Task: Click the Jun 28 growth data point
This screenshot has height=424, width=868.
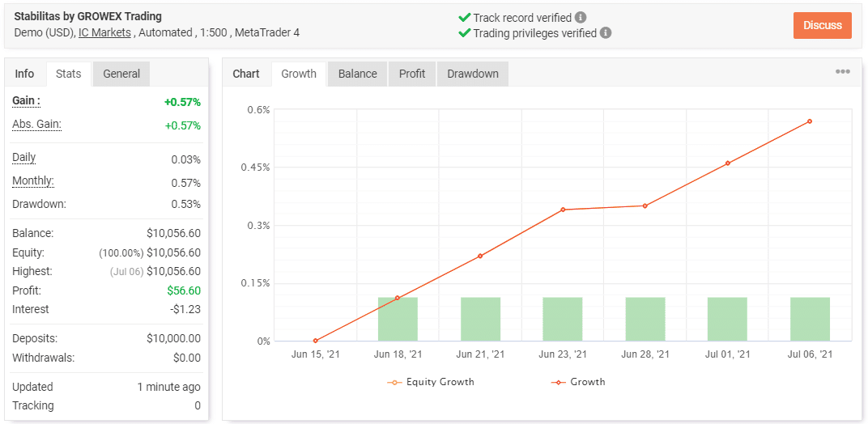Action: point(645,206)
